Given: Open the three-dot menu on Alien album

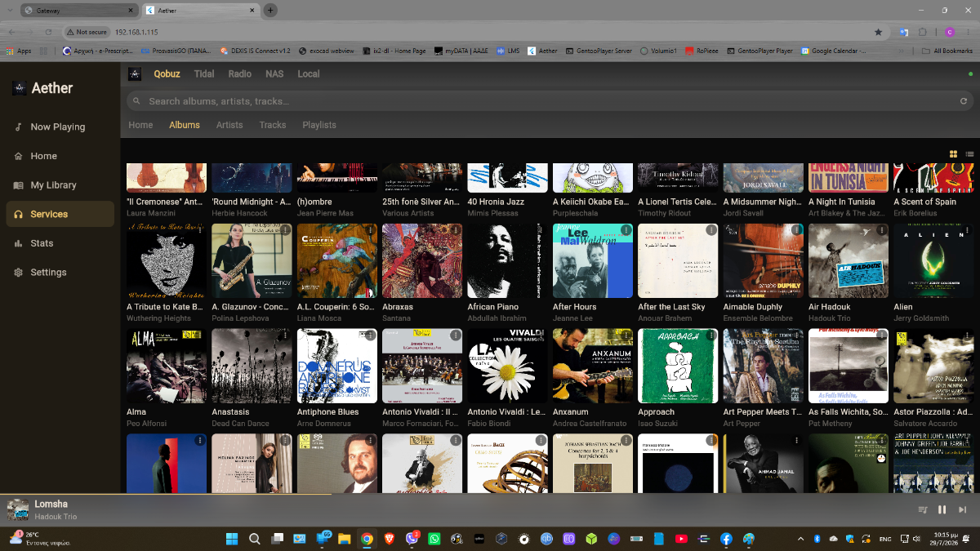Looking at the screenshot, I should click(966, 231).
